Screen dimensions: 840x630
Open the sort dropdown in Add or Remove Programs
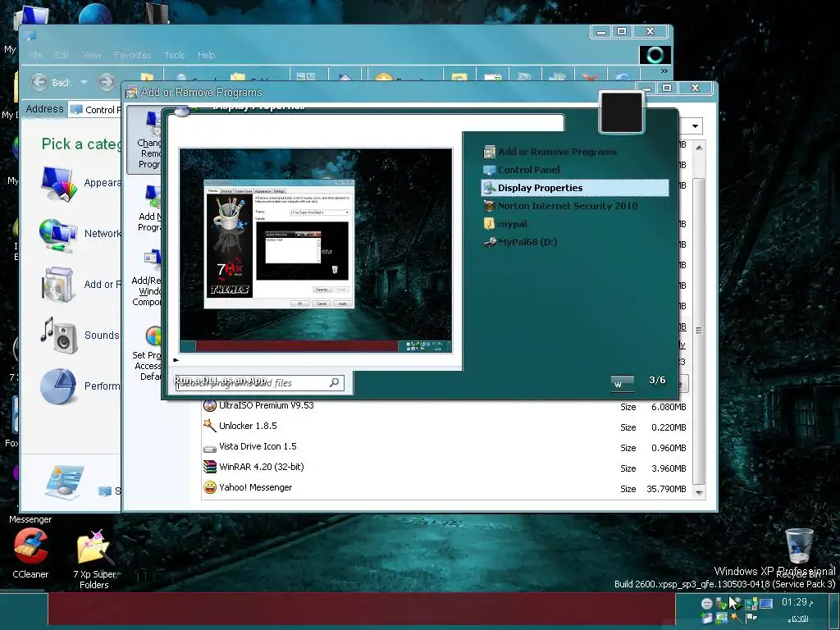[695, 126]
